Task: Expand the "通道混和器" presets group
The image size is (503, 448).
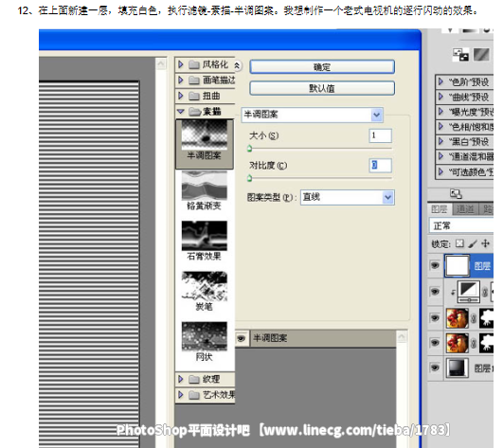Action: coord(440,156)
